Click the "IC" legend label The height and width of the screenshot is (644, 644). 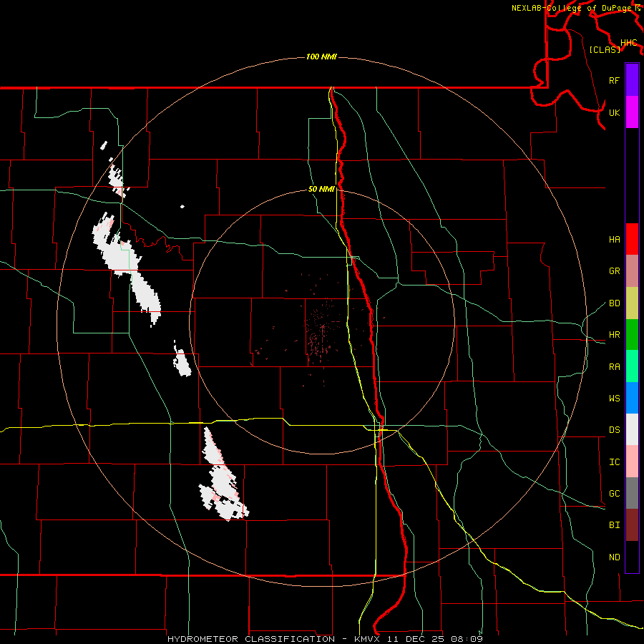pyautogui.click(x=614, y=462)
